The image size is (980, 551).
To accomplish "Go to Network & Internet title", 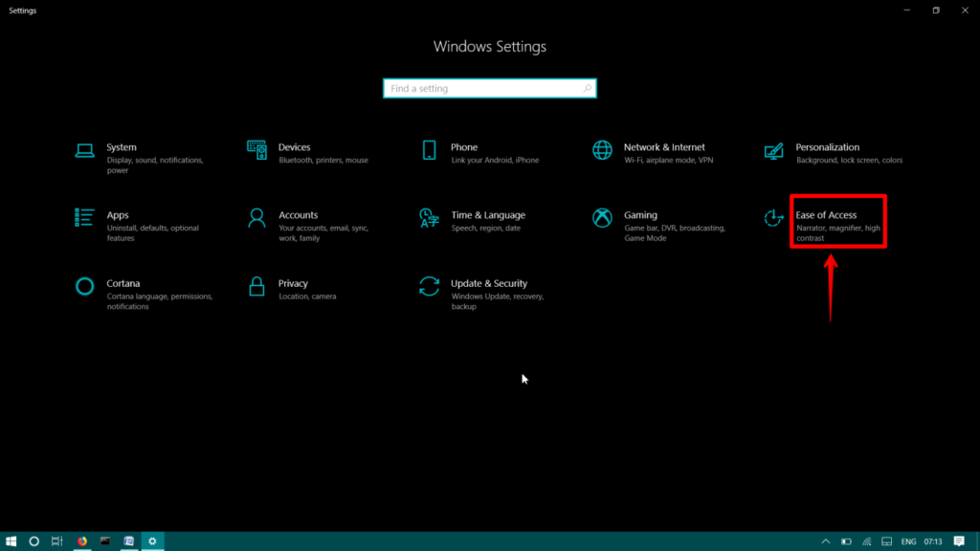I will coord(664,147).
